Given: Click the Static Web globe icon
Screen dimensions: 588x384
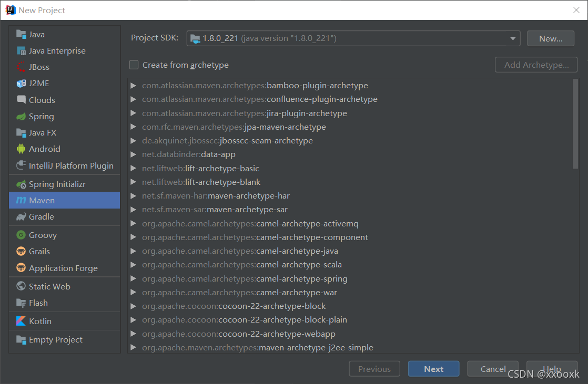Looking at the screenshot, I should click(x=21, y=286).
